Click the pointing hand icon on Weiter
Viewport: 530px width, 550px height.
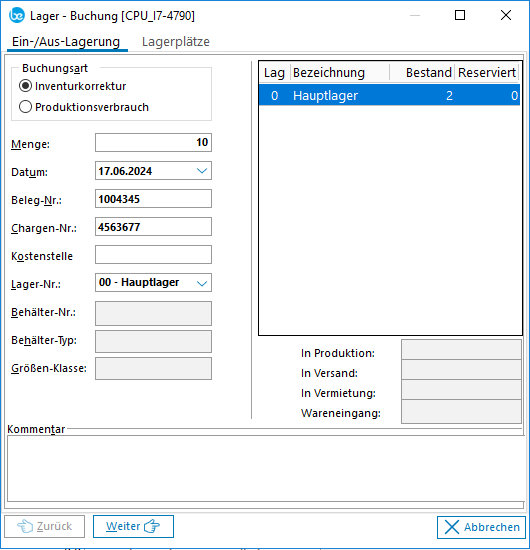tap(152, 526)
